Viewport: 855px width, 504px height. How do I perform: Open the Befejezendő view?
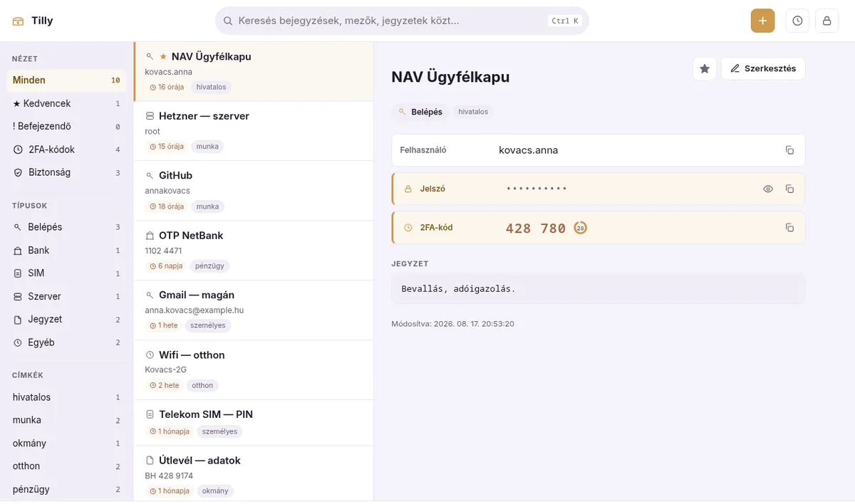66,126
